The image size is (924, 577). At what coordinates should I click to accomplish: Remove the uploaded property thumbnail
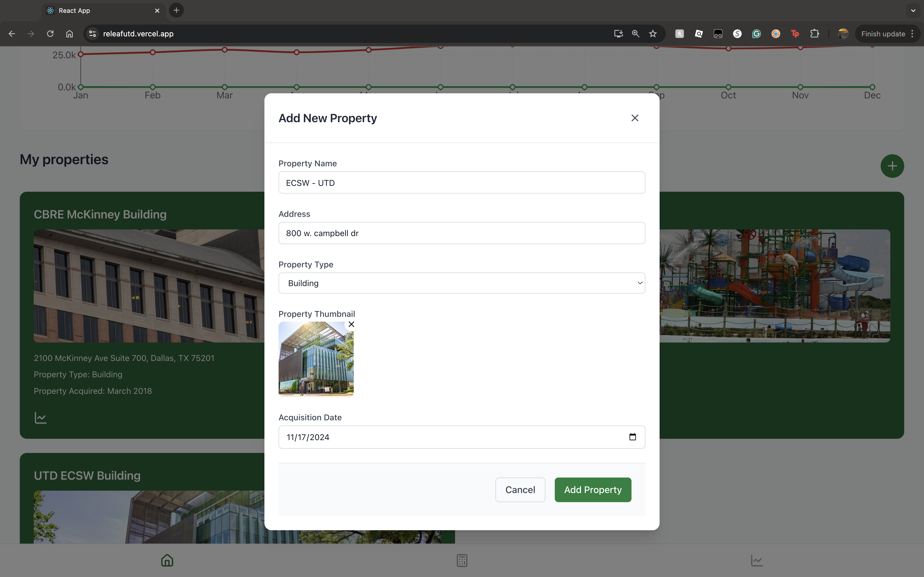click(351, 324)
